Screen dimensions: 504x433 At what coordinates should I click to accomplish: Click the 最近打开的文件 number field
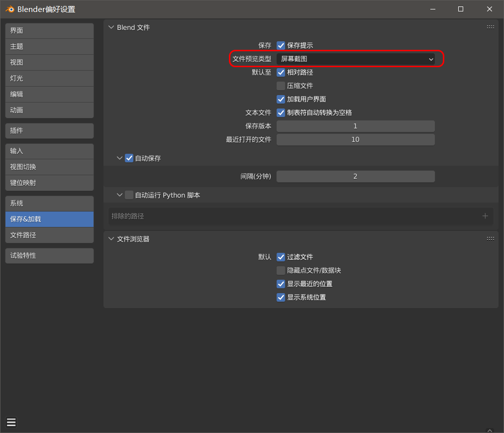point(355,139)
